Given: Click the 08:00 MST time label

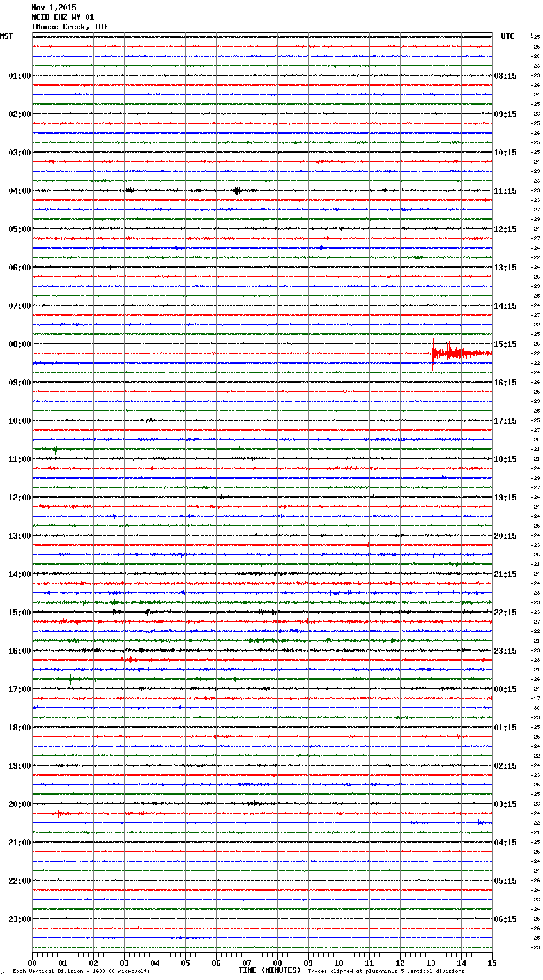Looking at the screenshot, I should (20, 344).
